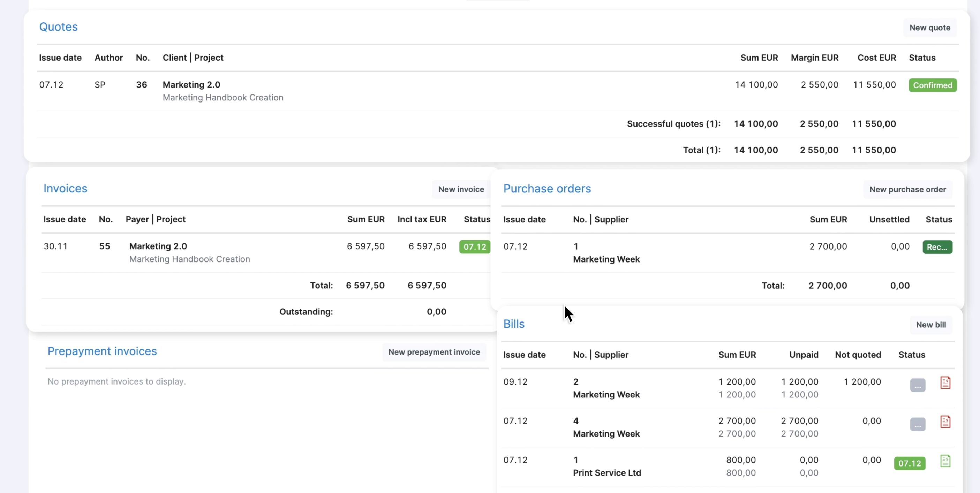Open the red document icon for bill 2
The image size is (980, 493).
point(945,383)
